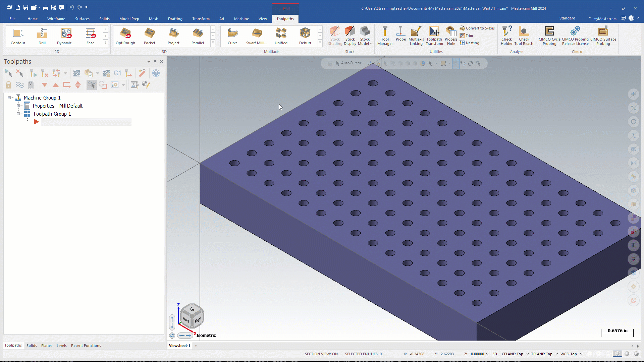Expand the Properties - Mill Default node
The height and width of the screenshot is (362, 644).
(18, 106)
